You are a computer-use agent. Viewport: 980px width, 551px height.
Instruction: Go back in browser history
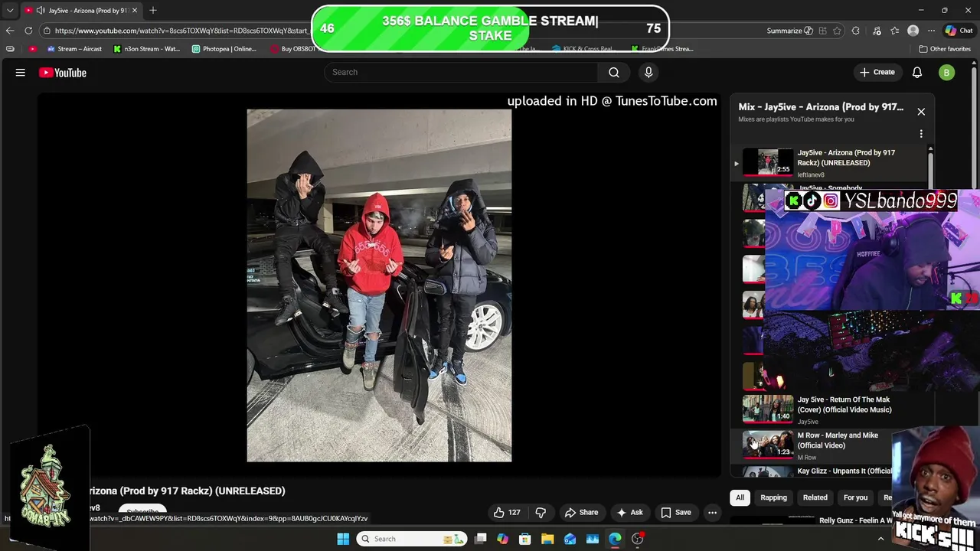coord(9,31)
